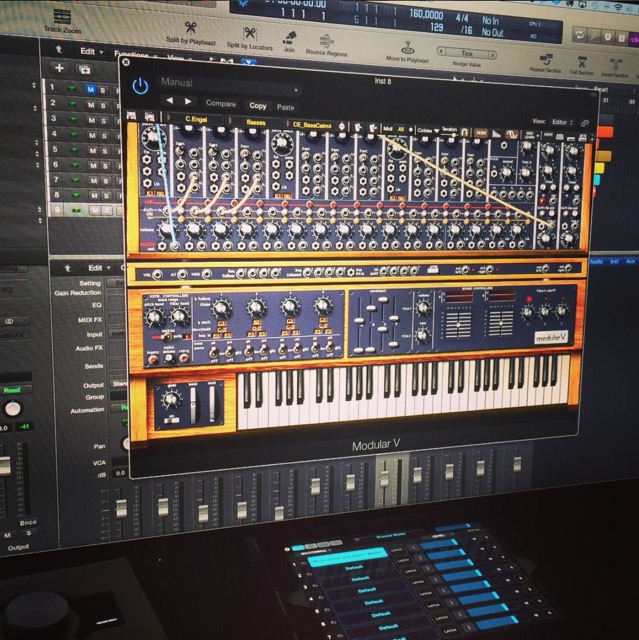Click the plugin link chain icon
This screenshot has height=640, width=639.
point(586,123)
